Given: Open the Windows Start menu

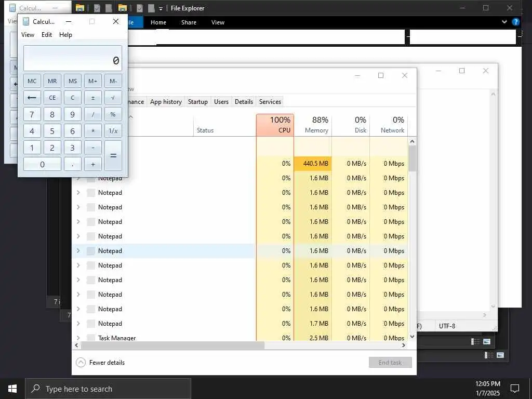Looking at the screenshot, I should pyautogui.click(x=12, y=389).
